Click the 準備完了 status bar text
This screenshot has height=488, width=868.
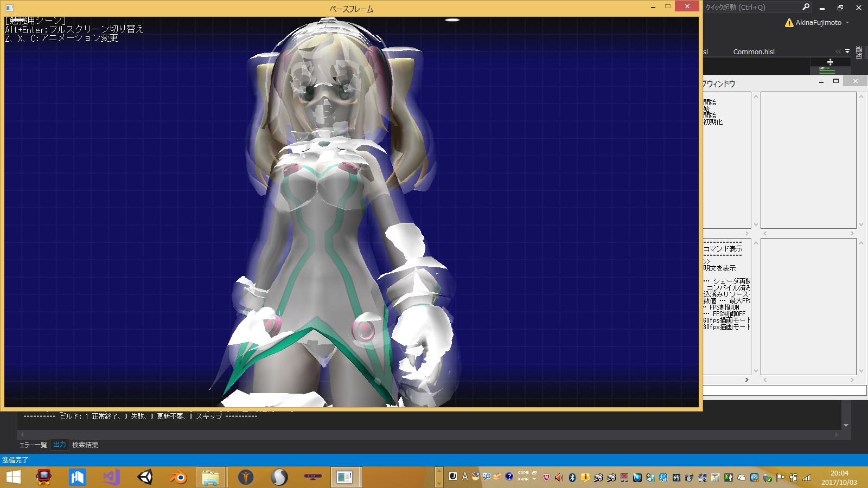15,460
